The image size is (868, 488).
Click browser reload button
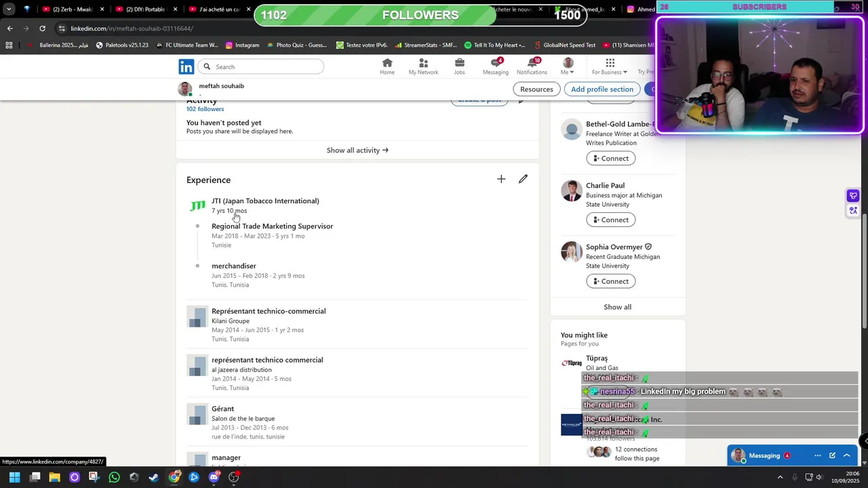point(42,28)
